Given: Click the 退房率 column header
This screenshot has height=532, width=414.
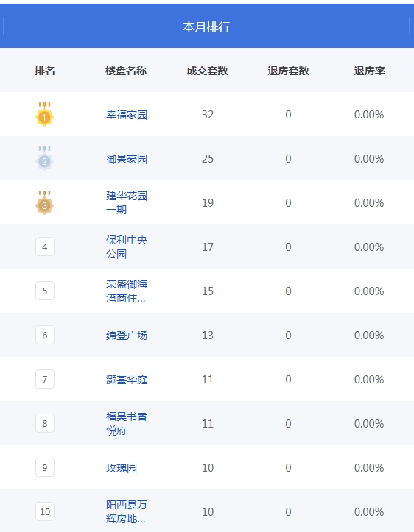Looking at the screenshot, I should coord(369,71).
